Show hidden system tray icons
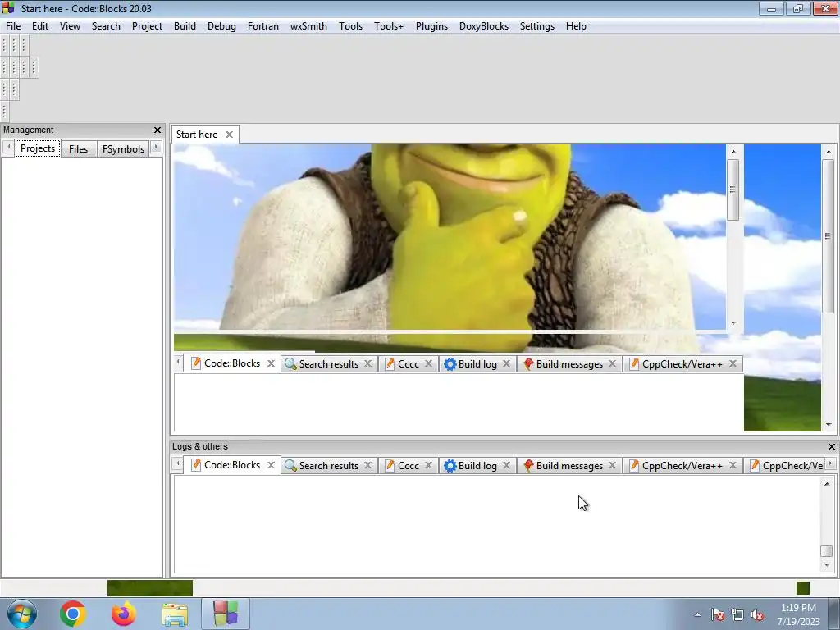 697,615
